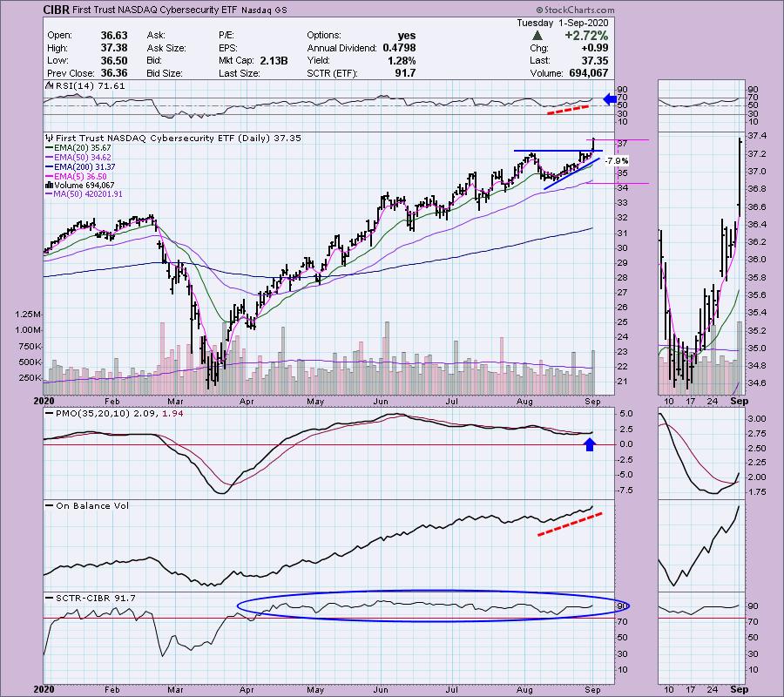
Task: Click the PMO(35,20,10) indicator label
Action: tap(114, 414)
